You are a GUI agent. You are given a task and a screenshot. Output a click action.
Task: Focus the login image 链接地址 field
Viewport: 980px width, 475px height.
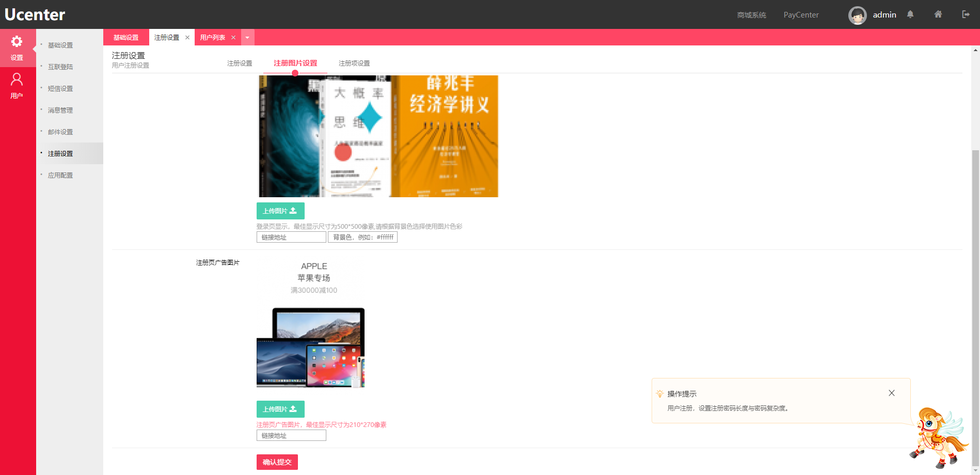click(291, 237)
